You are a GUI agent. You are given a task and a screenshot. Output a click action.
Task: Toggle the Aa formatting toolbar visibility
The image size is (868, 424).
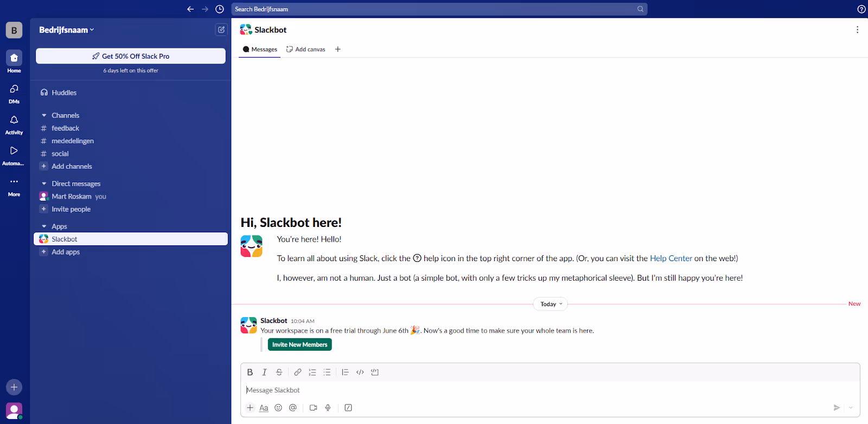pyautogui.click(x=264, y=408)
